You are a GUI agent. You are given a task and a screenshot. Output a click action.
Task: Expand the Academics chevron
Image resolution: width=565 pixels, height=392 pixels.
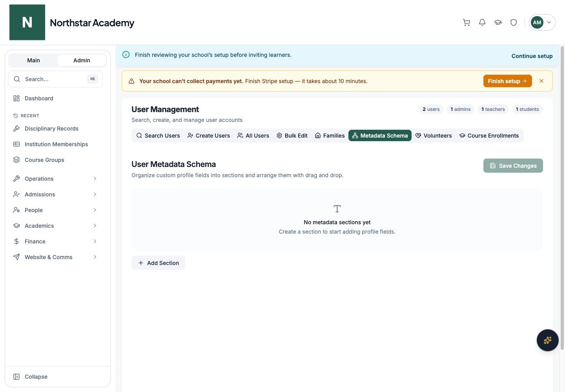(x=95, y=226)
